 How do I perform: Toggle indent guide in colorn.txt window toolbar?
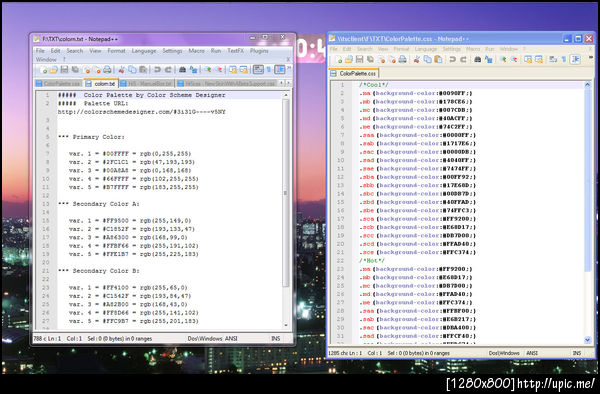point(279,70)
